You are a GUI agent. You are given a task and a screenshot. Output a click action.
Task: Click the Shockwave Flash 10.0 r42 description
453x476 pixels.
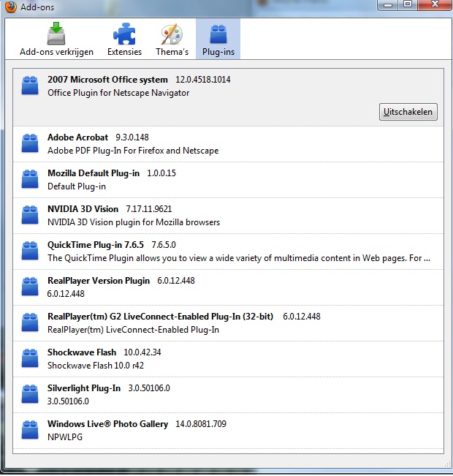pyautogui.click(x=96, y=366)
